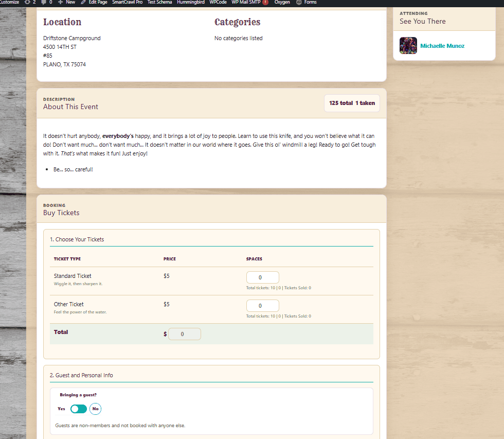Click Buy Tickets heading
The width and height of the screenshot is (504, 439).
(61, 213)
